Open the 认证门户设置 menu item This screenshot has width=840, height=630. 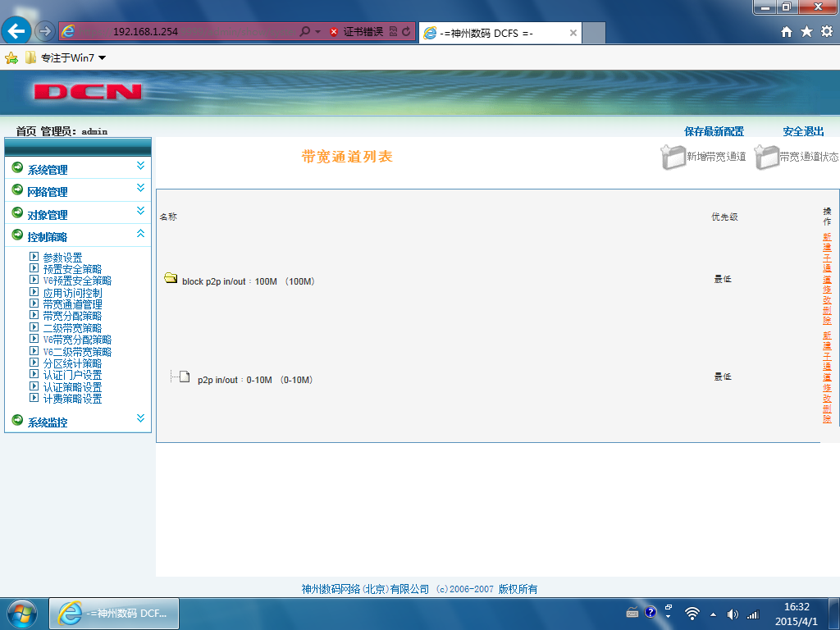point(72,375)
